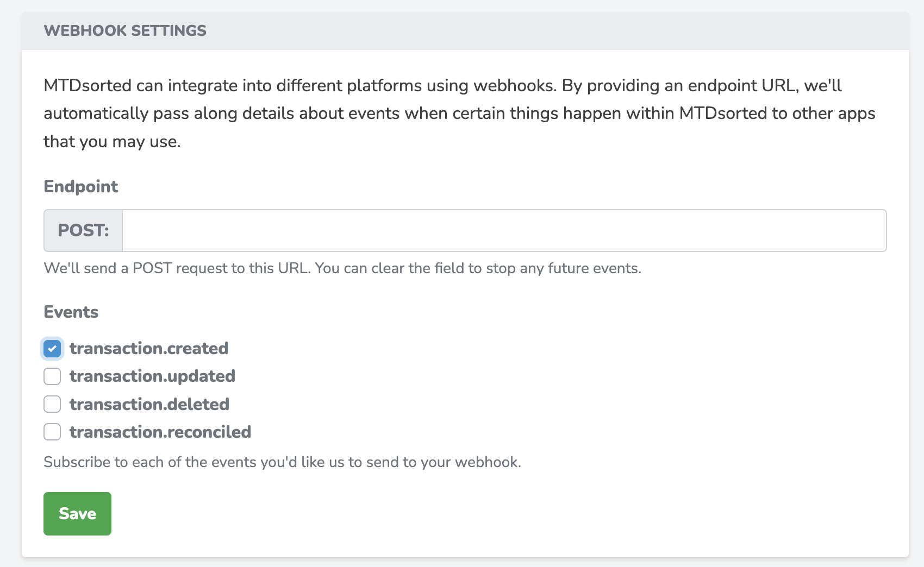Click the POST request help text
Screen dimensions: 924x567
342,268
